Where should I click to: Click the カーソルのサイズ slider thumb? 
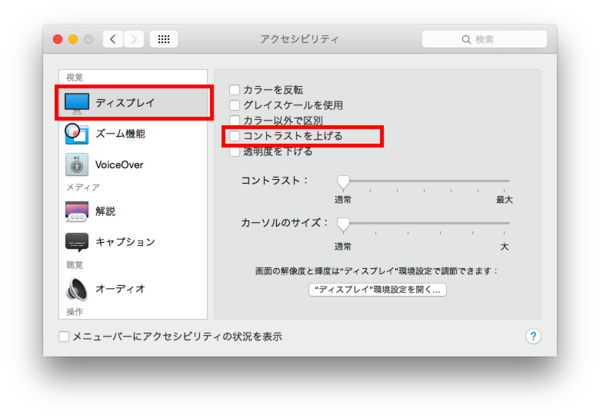[343, 224]
